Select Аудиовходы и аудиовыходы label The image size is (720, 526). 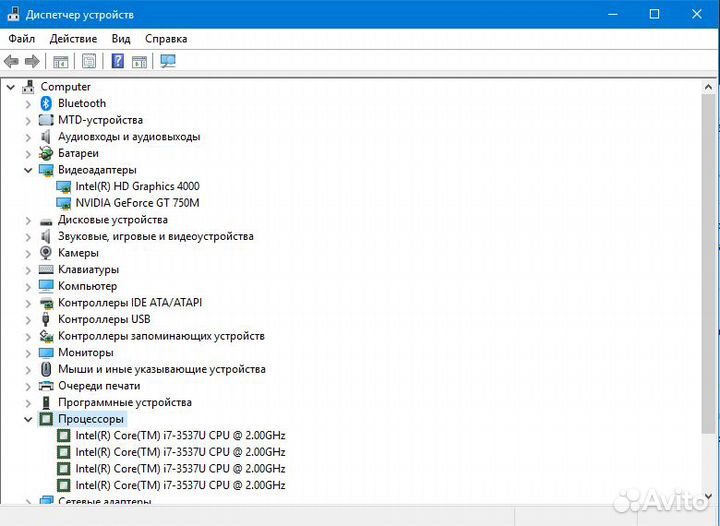[x=129, y=136]
